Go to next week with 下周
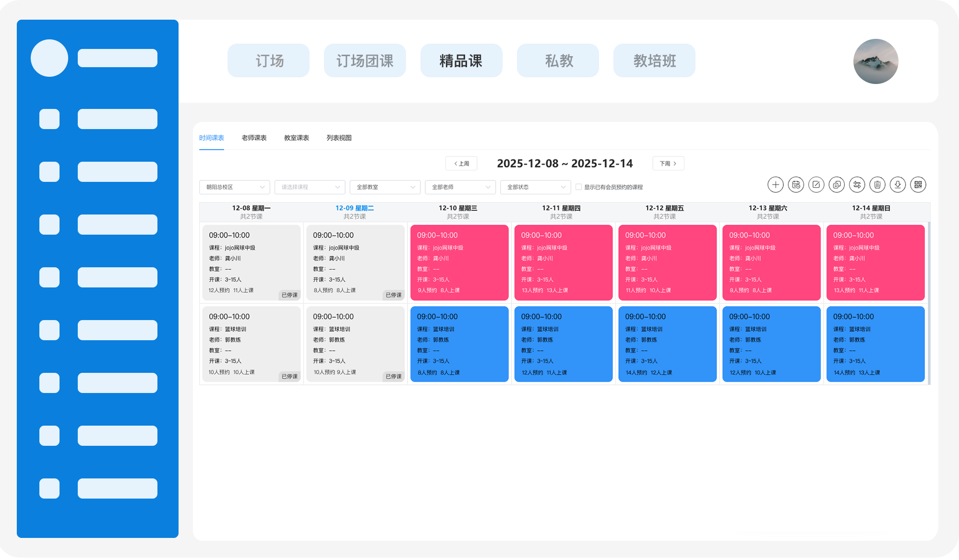This screenshot has height=560, width=959. point(668,164)
